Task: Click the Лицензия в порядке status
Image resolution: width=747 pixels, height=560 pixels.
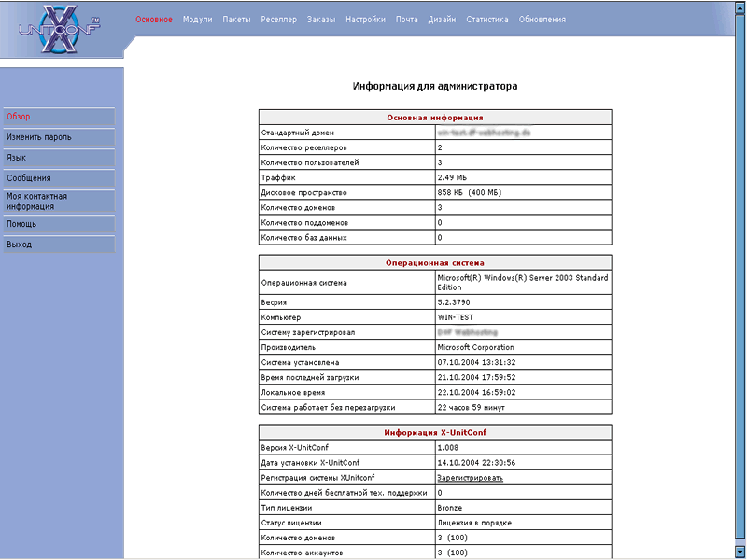Action: pyautogui.click(x=474, y=523)
